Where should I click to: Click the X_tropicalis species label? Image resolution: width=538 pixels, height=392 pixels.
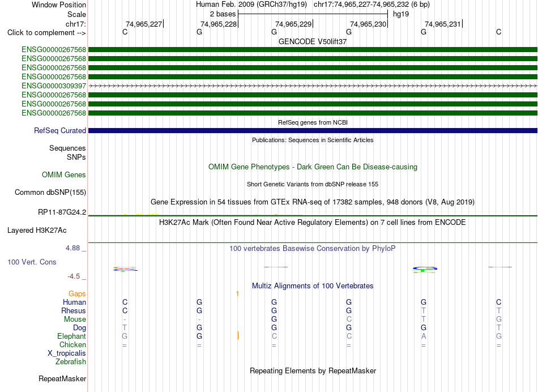coord(67,353)
